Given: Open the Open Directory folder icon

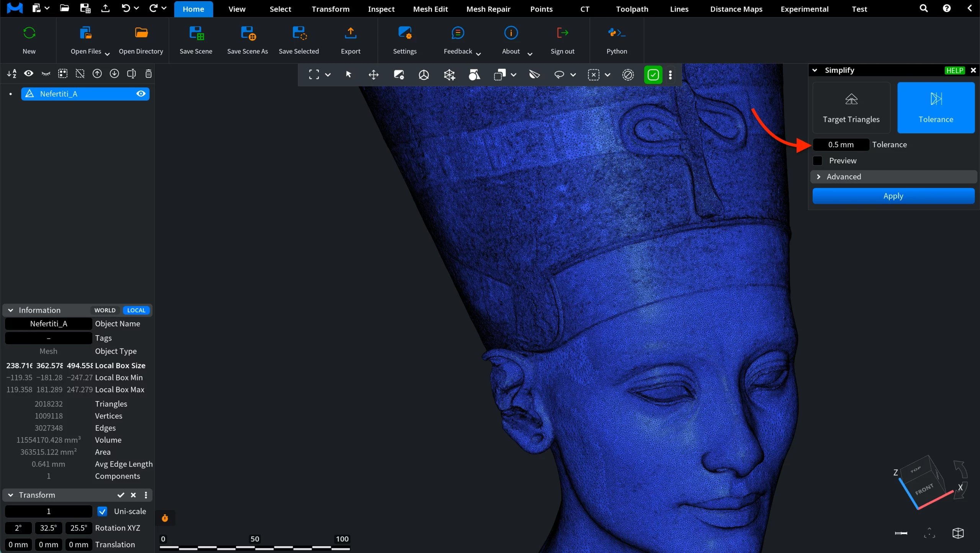Looking at the screenshot, I should point(141,33).
